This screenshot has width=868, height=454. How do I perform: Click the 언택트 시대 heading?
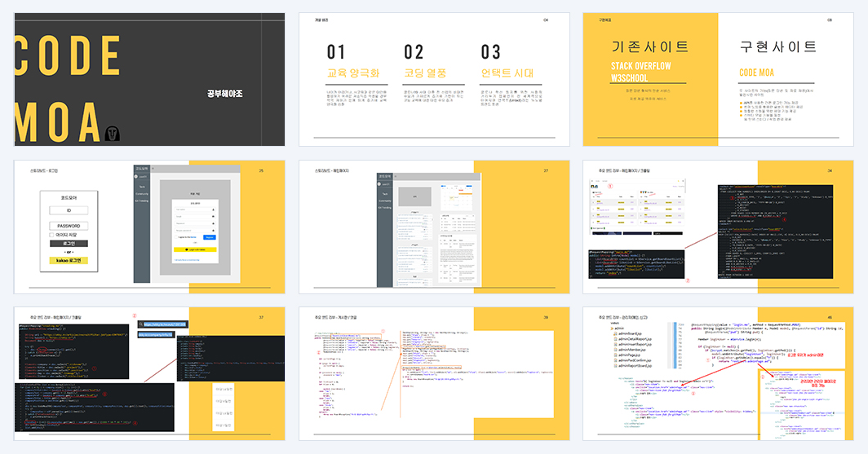click(507, 73)
